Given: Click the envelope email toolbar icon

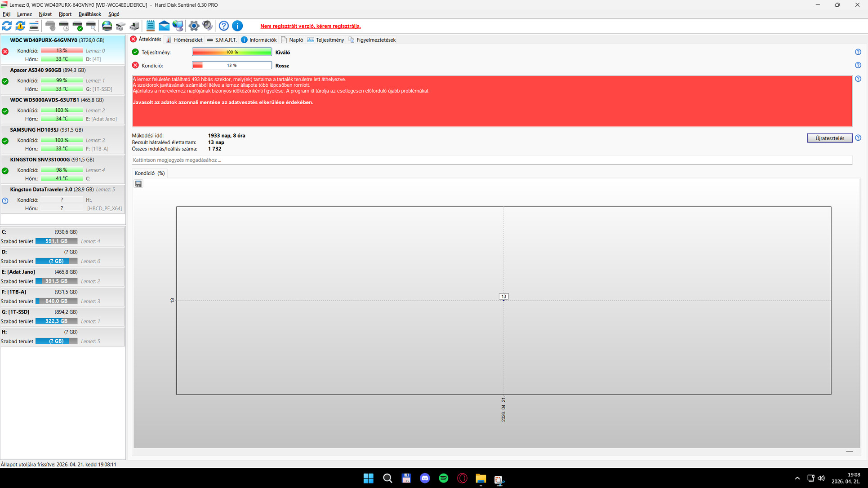Looking at the screenshot, I should tap(164, 26).
